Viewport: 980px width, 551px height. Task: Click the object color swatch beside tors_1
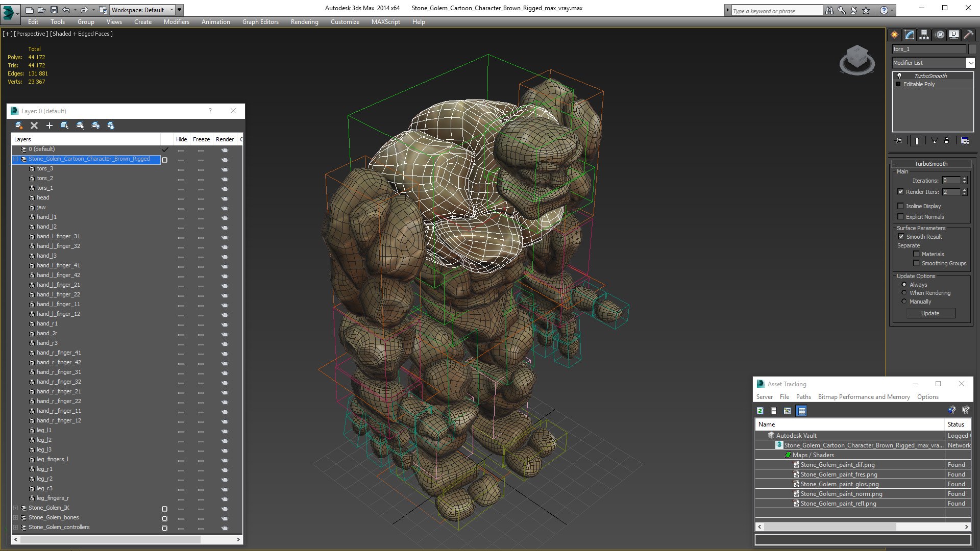(x=972, y=49)
